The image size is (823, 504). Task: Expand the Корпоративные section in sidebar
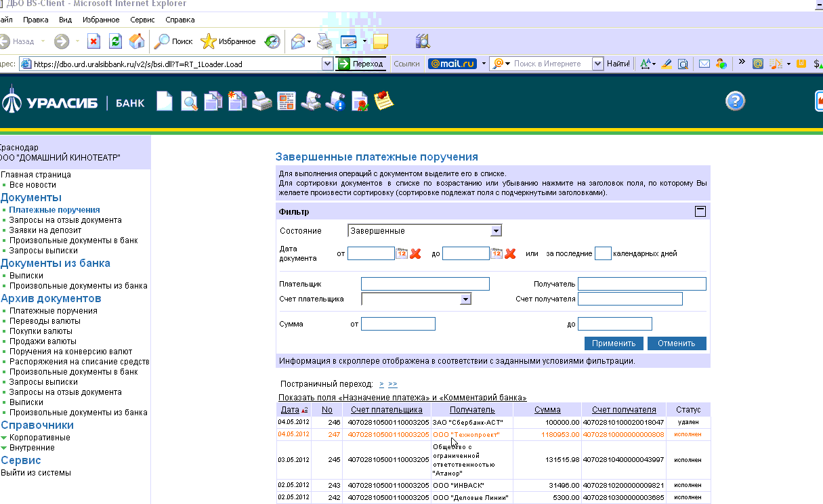coord(39,438)
